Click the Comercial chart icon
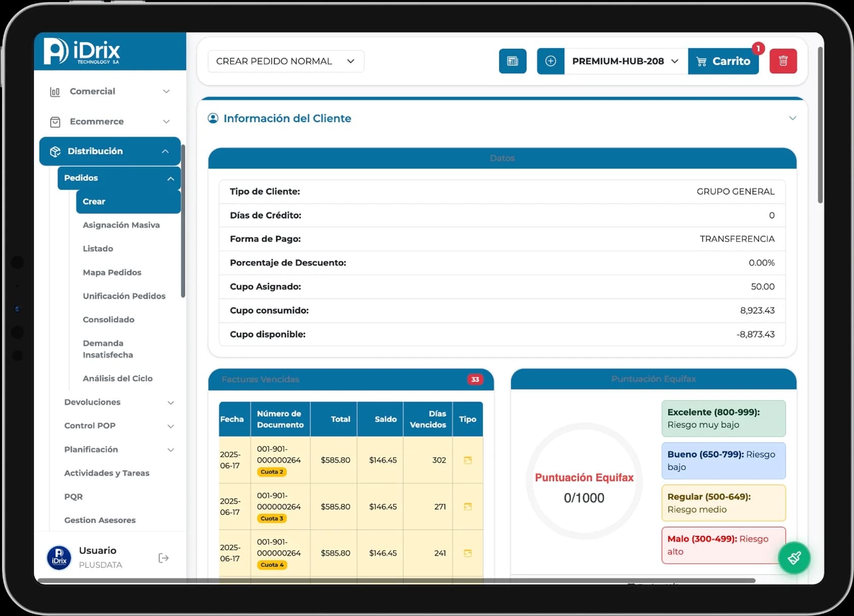The width and height of the screenshot is (854, 616). pos(55,92)
